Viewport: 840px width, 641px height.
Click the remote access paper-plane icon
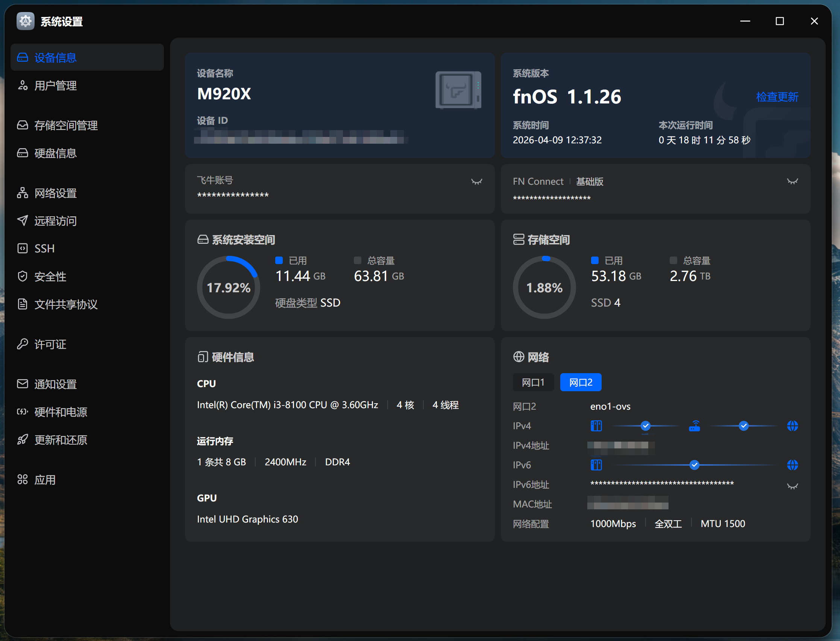[x=23, y=220]
